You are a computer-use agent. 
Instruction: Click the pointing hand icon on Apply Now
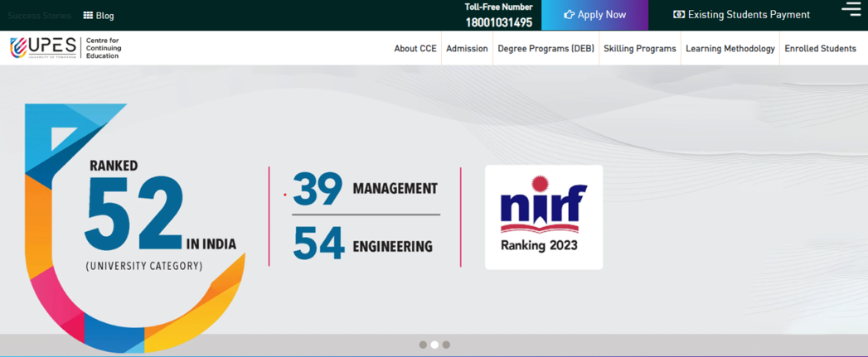click(569, 15)
